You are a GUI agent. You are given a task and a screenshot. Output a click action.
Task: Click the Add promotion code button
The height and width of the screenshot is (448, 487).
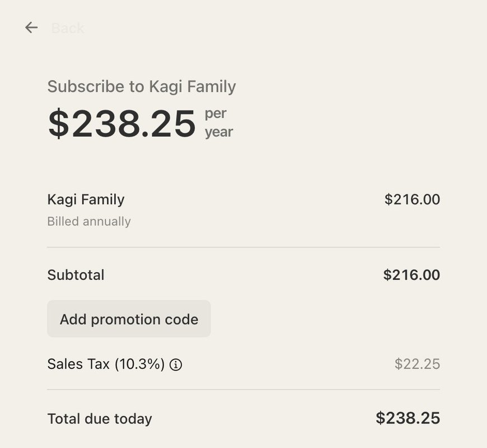coord(129,319)
